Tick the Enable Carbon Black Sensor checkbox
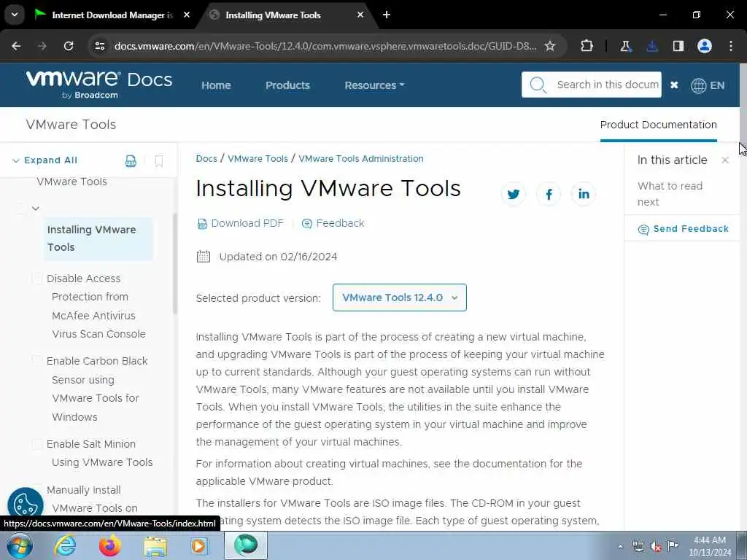Screen dimensions: 747x560 coord(36,360)
